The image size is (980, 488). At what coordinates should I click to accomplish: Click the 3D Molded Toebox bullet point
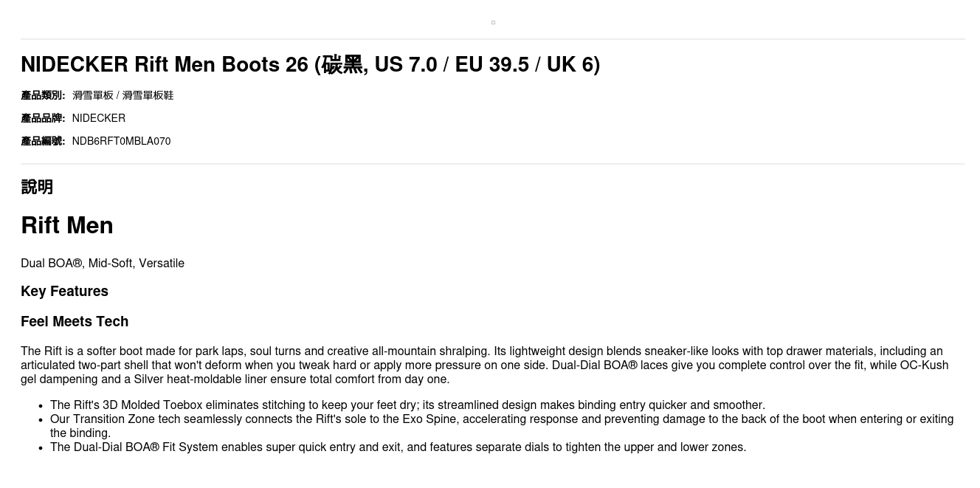click(x=407, y=405)
